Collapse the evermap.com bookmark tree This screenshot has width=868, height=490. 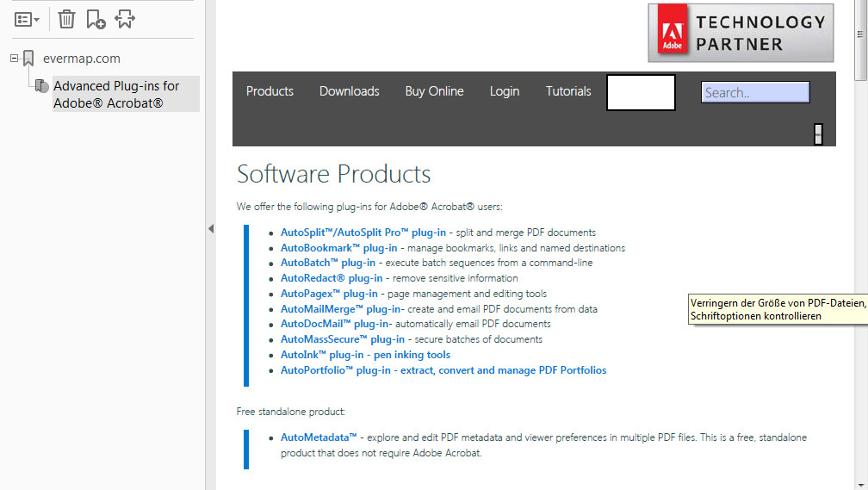(14, 59)
